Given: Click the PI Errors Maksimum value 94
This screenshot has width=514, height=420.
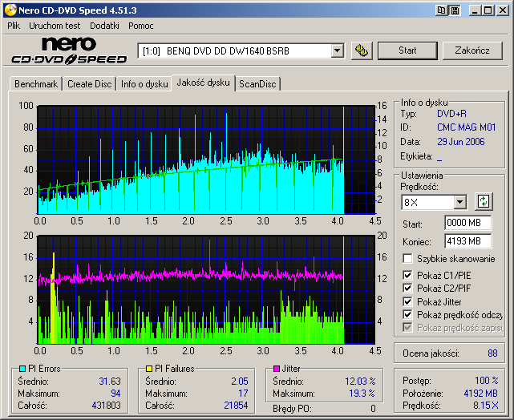Looking at the screenshot, I should [115, 393].
